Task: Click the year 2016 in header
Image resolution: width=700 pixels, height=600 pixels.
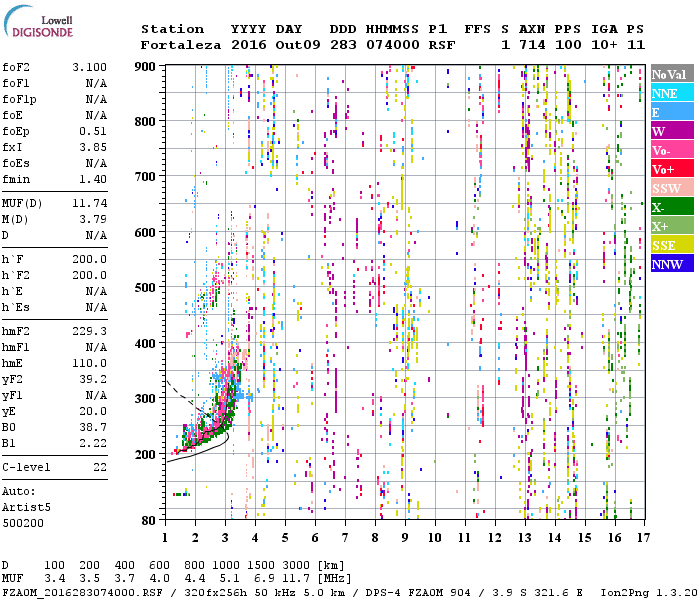Action: click(x=249, y=45)
